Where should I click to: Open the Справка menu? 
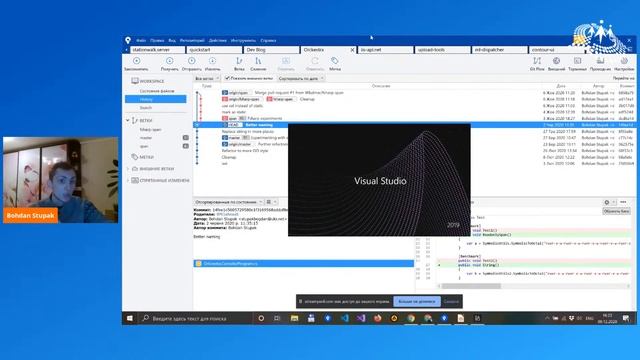(268, 41)
